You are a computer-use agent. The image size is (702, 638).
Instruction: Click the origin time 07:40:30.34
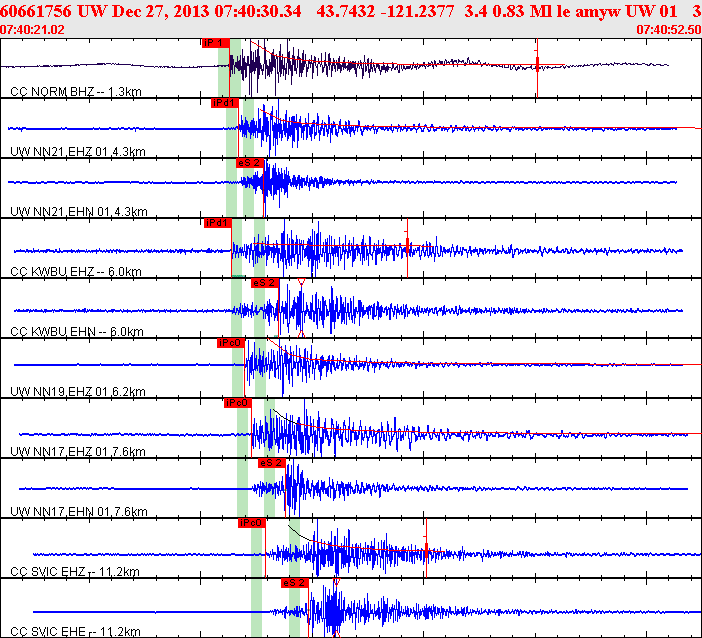(x=258, y=11)
